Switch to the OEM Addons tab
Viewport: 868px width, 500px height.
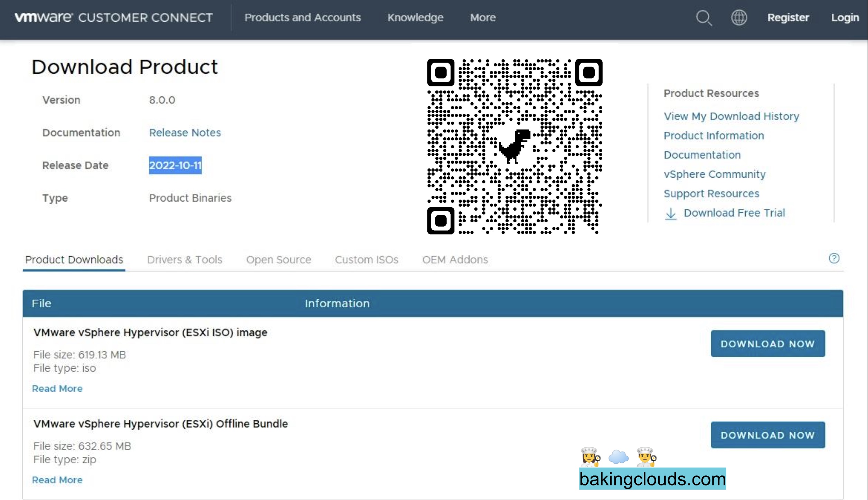click(455, 259)
